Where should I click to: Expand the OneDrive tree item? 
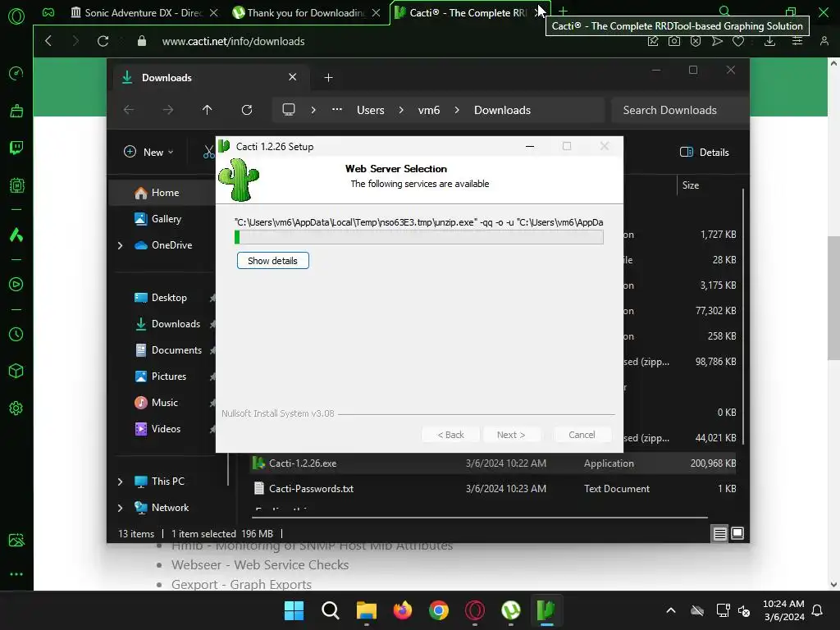[120, 245]
